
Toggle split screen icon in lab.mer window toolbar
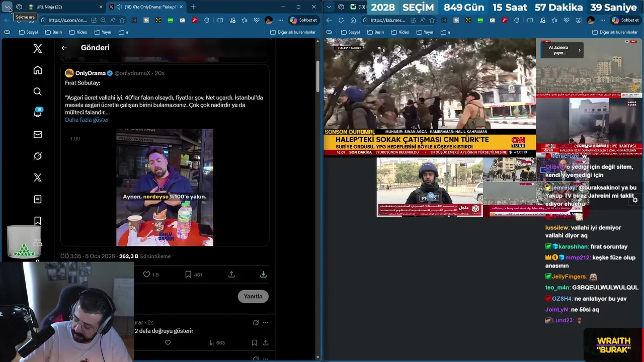coord(530,20)
